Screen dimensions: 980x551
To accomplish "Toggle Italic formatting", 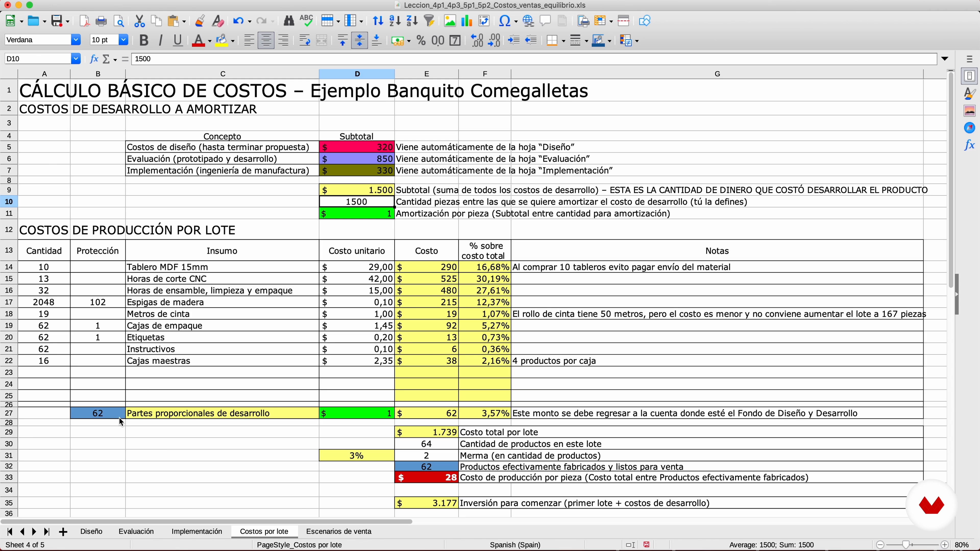I will pyautogui.click(x=161, y=40).
